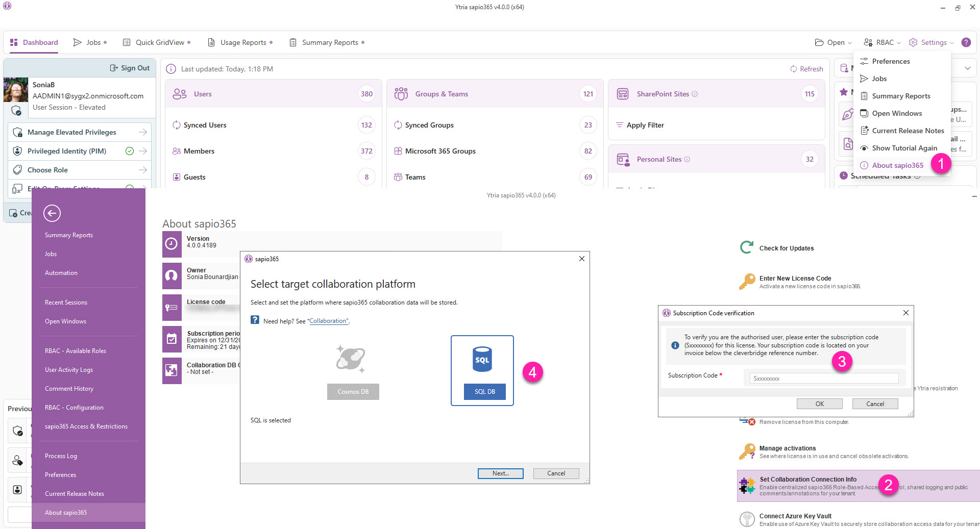
Task: Click the help question mark icon
Action: (966, 42)
